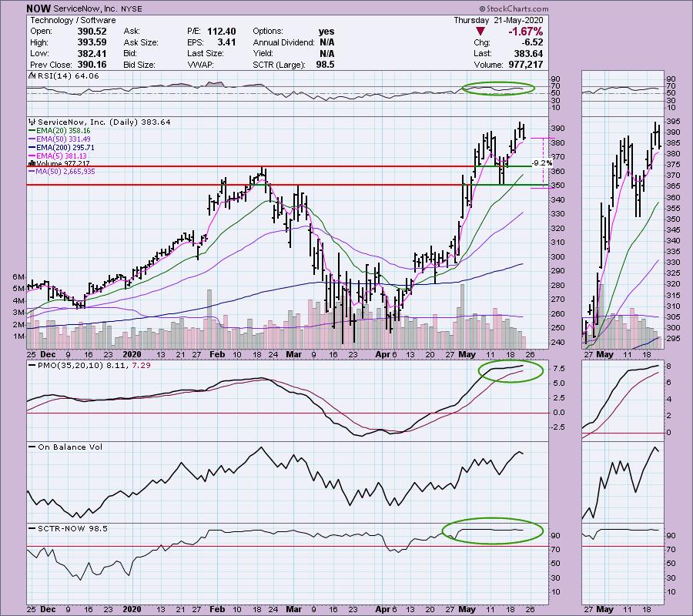Click the Technology / Software sector label
Image resolution: width=693 pixels, height=616 pixels.
coord(73,20)
